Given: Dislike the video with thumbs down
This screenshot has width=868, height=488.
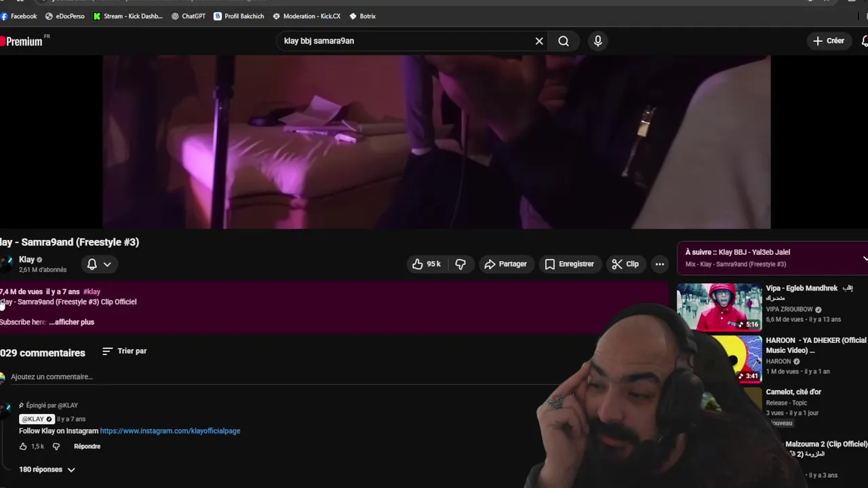Looking at the screenshot, I should (x=460, y=264).
